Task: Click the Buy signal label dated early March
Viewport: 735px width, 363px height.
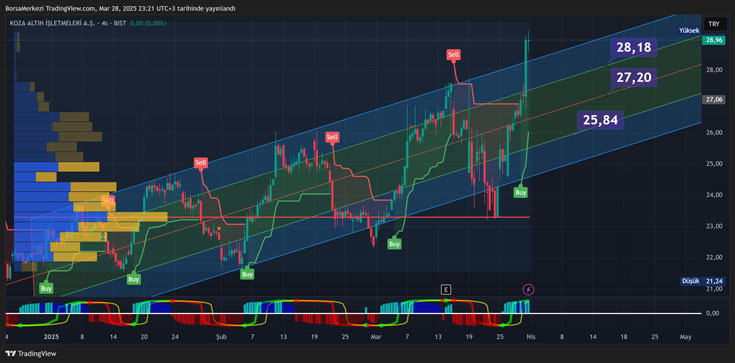Action: coord(394,244)
